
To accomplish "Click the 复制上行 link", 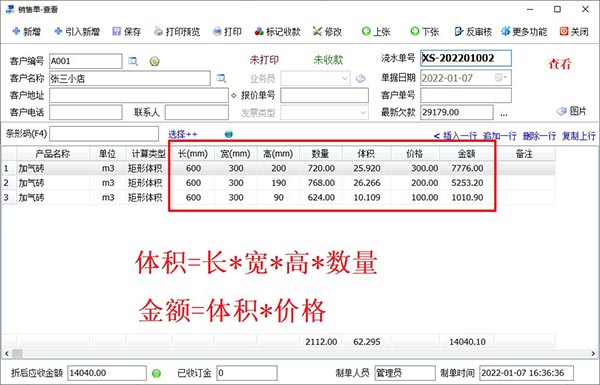I will (x=579, y=135).
